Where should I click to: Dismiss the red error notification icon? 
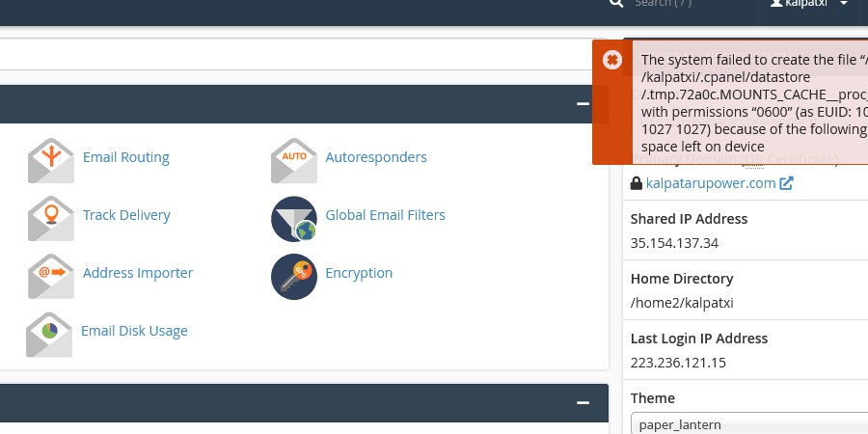[612, 60]
